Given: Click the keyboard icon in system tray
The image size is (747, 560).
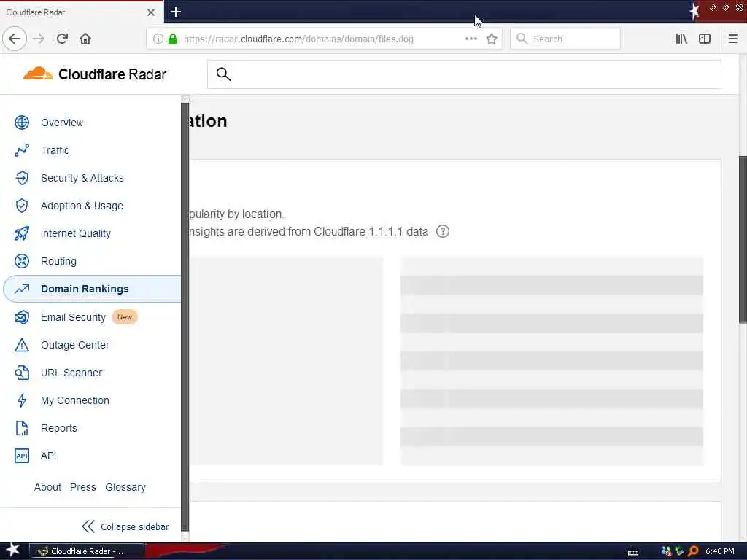Looking at the screenshot, I should (x=632, y=553).
